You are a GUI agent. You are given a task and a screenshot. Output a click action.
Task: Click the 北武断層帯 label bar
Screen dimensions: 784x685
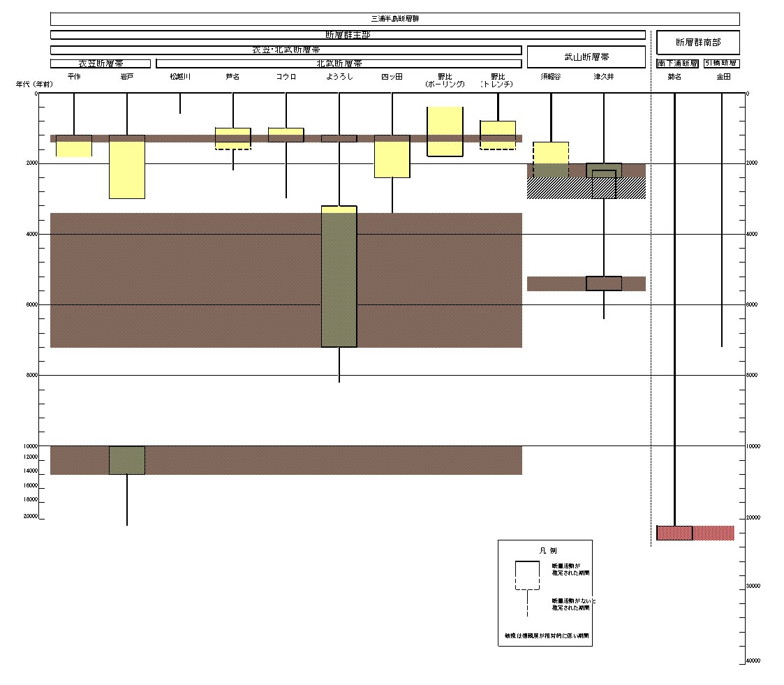pyautogui.click(x=339, y=64)
